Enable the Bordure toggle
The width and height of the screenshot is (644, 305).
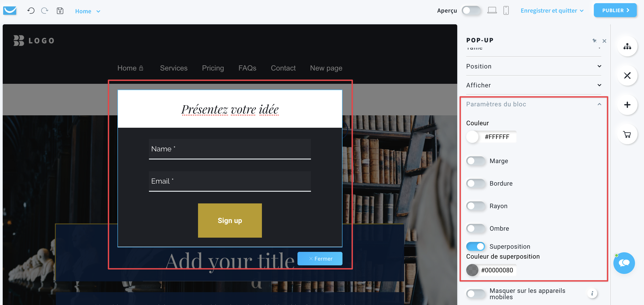pos(476,183)
